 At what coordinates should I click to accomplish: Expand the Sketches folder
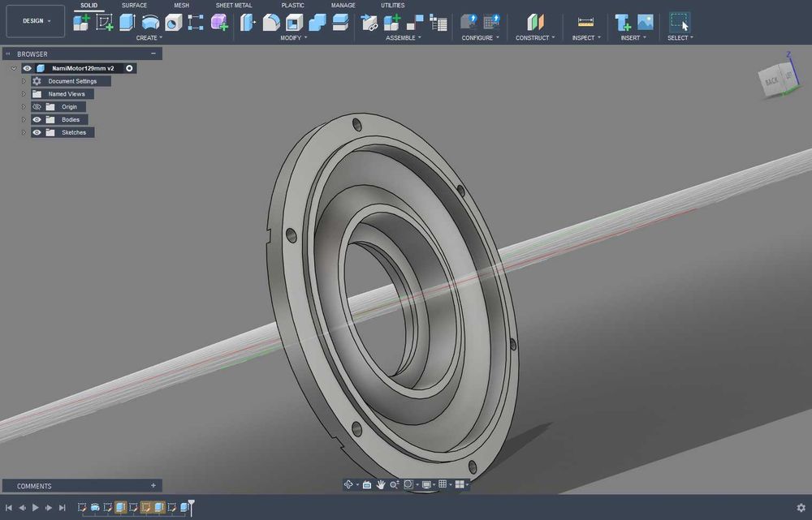point(24,132)
